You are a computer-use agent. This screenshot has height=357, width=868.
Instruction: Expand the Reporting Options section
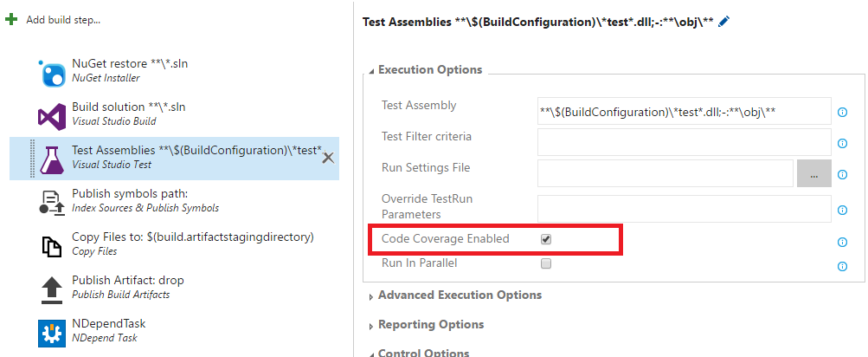[430, 325]
